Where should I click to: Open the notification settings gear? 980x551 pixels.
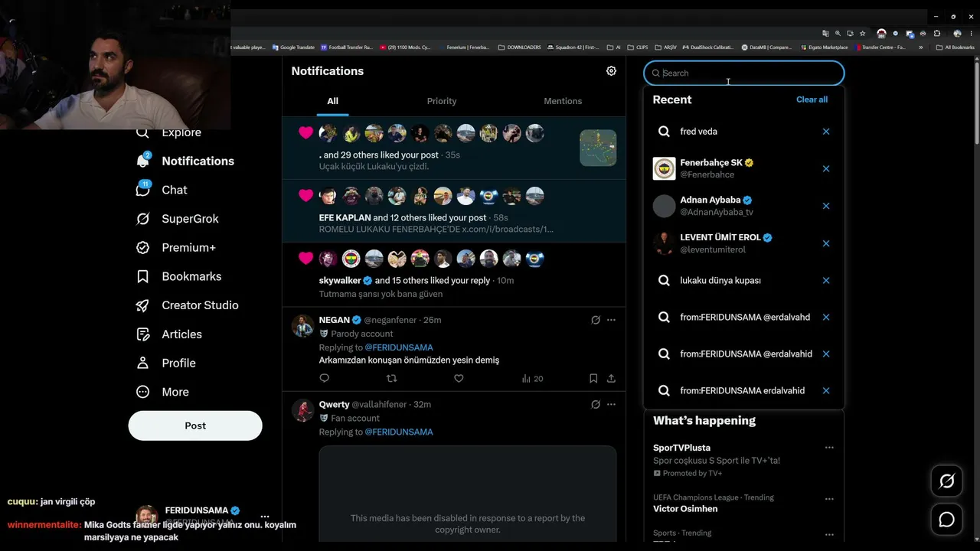pos(611,71)
